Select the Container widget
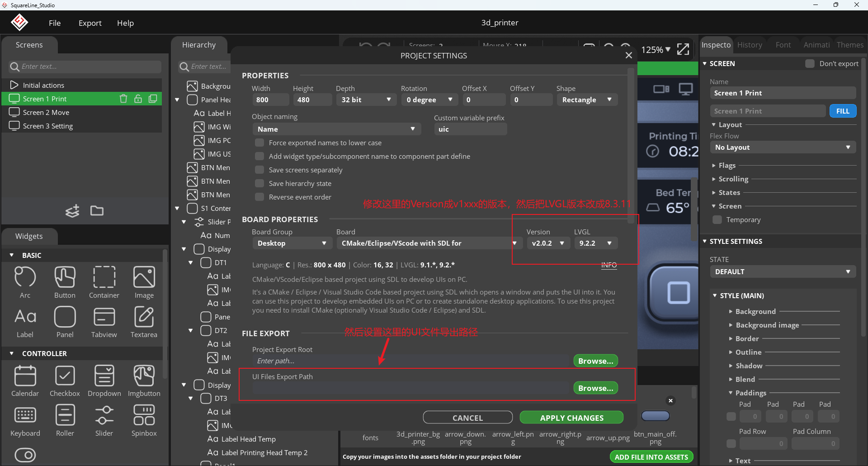 pyautogui.click(x=104, y=282)
